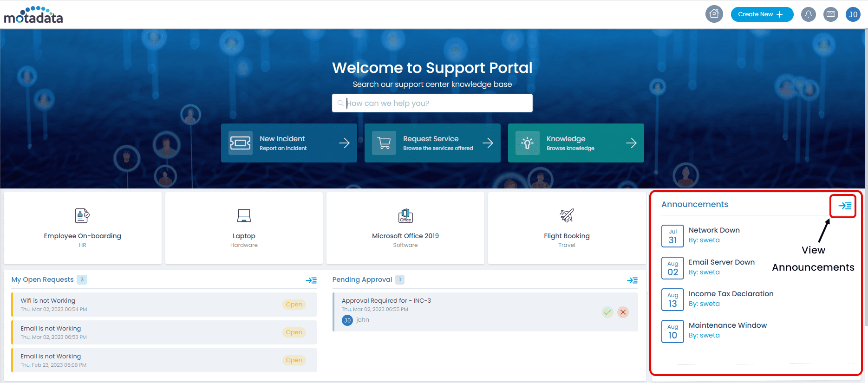Open the keyboard shortcuts icon
The width and height of the screenshot is (868, 383).
click(831, 14)
